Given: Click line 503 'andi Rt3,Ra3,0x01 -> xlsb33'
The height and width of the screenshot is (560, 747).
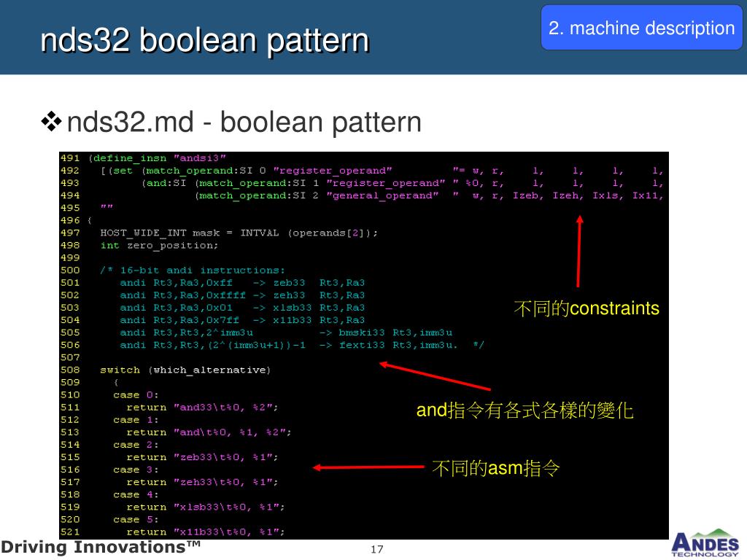Looking at the screenshot, I should click(242, 307).
